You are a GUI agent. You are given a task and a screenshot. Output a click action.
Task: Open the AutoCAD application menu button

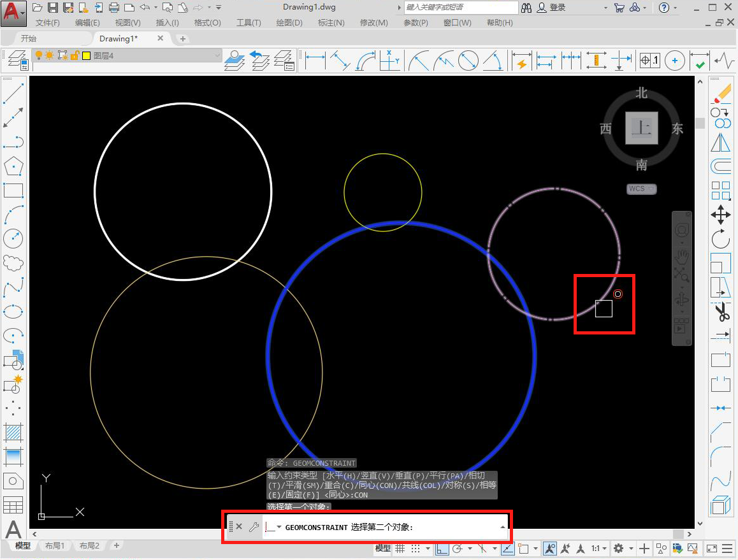pyautogui.click(x=13, y=13)
